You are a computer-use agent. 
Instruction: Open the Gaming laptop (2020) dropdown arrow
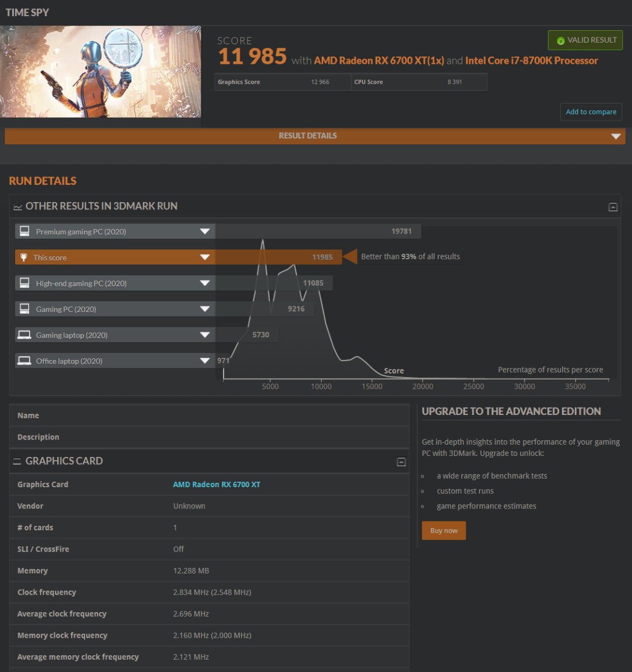[205, 335]
